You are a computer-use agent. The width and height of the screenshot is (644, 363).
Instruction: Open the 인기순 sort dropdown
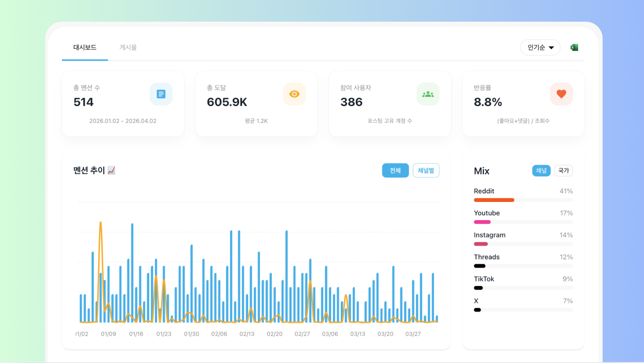[540, 48]
